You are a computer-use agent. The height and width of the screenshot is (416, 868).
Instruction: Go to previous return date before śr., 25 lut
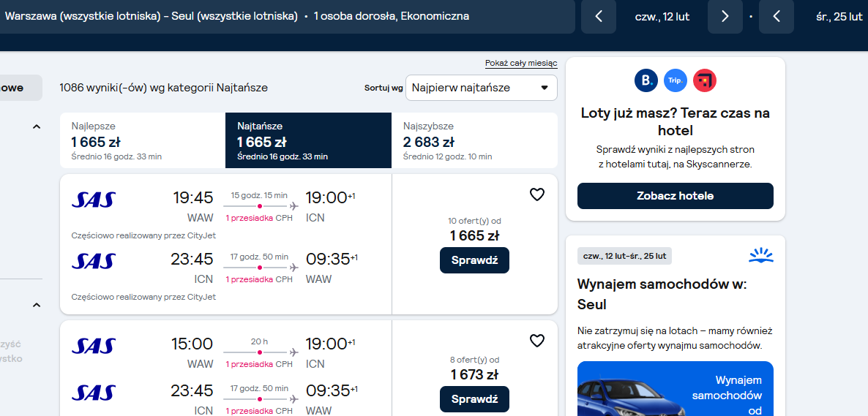tap(776, 17)
